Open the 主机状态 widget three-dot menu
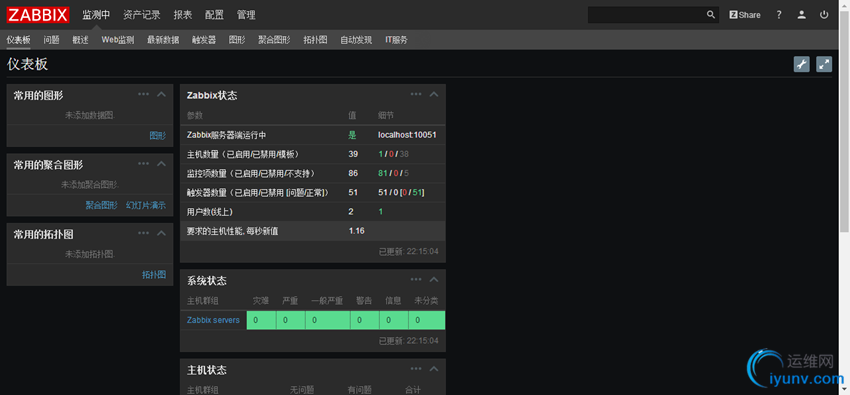This screenshot has width=850, height=395. 416,369
